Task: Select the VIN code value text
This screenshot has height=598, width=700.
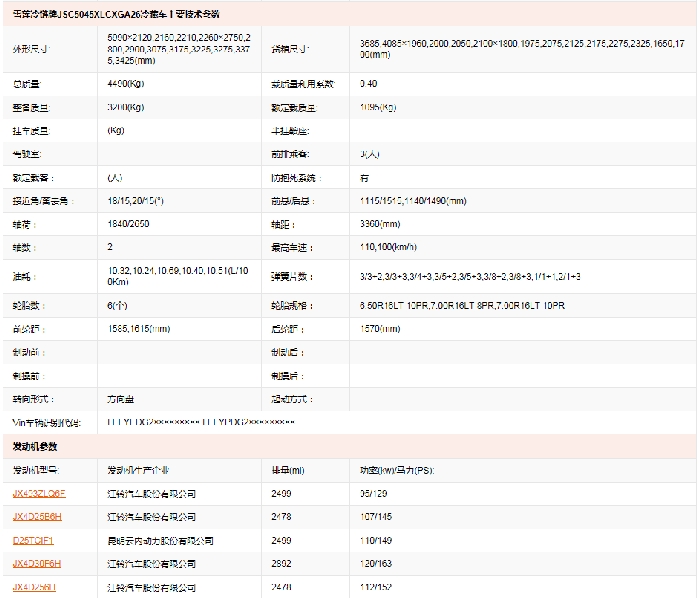Action: point(200,422)
